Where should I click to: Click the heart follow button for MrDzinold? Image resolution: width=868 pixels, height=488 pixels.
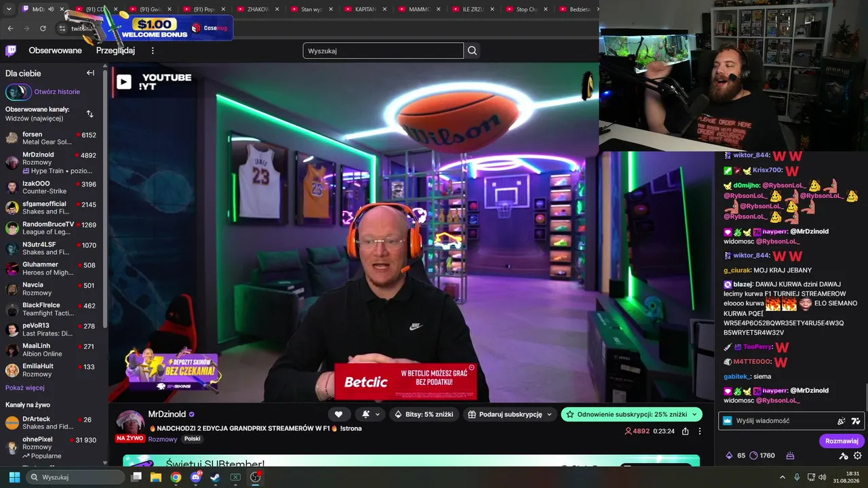pyautogui.click(x=338, y=414)
